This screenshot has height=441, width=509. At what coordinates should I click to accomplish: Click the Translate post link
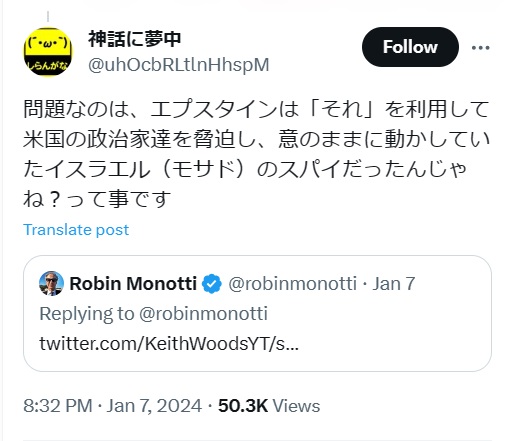pos(76,230)
